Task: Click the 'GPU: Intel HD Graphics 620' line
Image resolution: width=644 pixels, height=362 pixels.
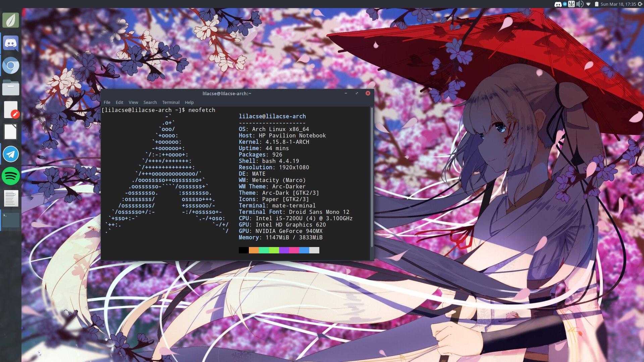Action: [282, 225]
